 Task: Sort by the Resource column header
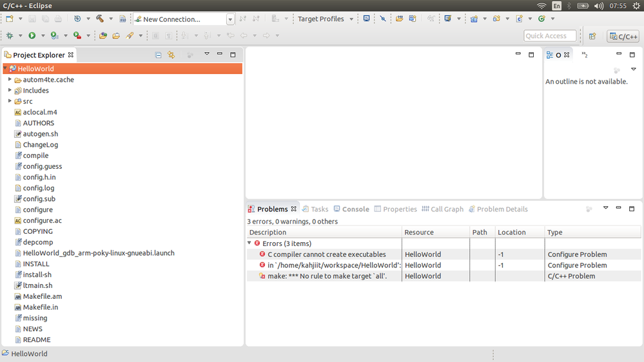(436, 232)
